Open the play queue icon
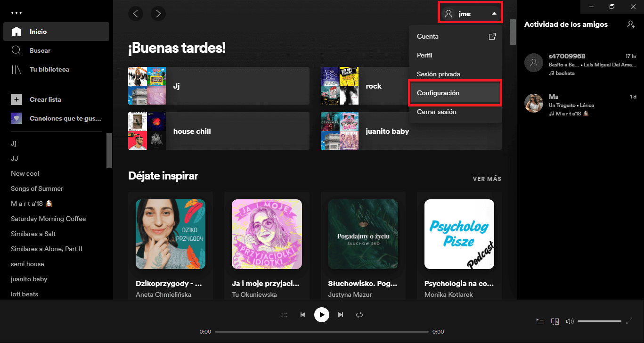Image resolution: width=644 pixels, height=343 pixels. (540, 321)
